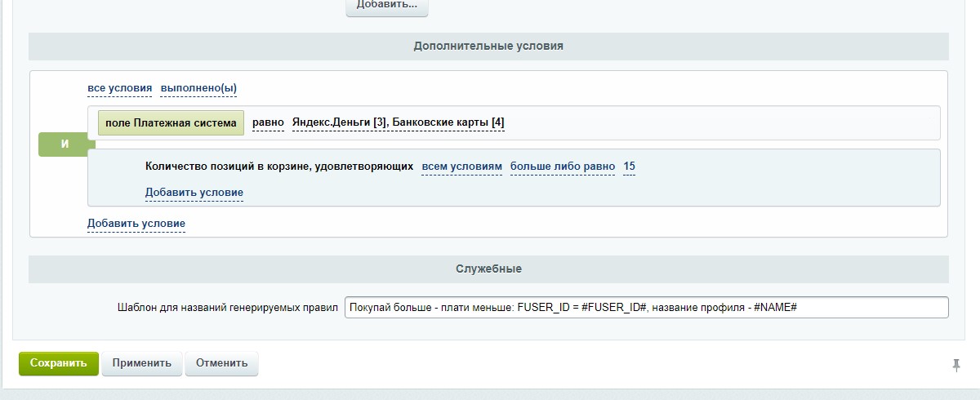Image resolution: width=980 pixels, height=400 pixels.
Task: Edit the payment systems value 'Яндекс.Деньги [3], Банковские карты [4]'
Action: (x=398, y=122)
